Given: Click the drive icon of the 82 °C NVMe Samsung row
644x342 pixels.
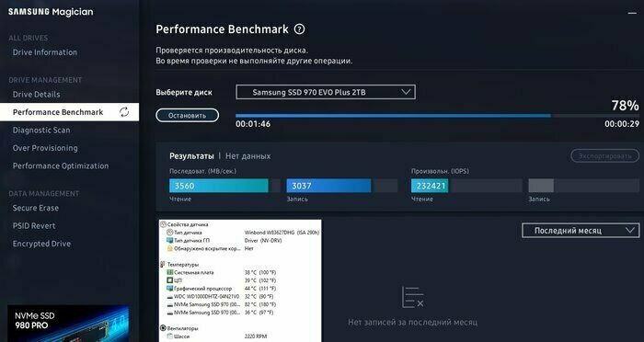Looking at the screenshot, I should [170, 304].
